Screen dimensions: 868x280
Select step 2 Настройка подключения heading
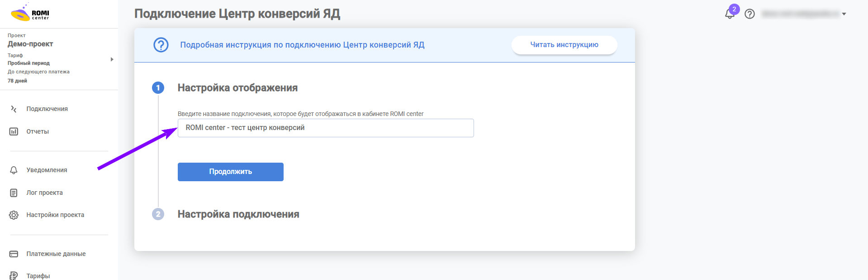point(238,214)
